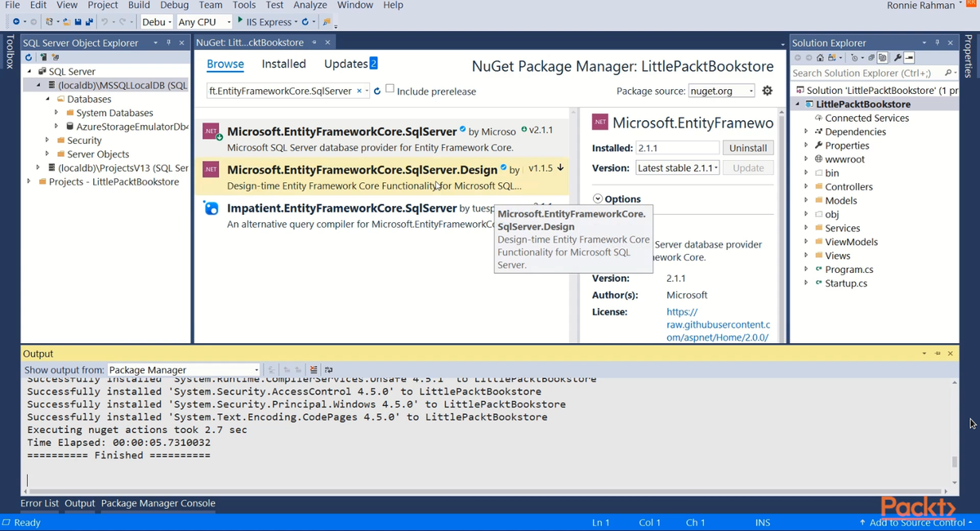Open Show output from Package Manager dropdown
Image resolution: width=980 pixels, height=531 pixels.
click(184, 370)
